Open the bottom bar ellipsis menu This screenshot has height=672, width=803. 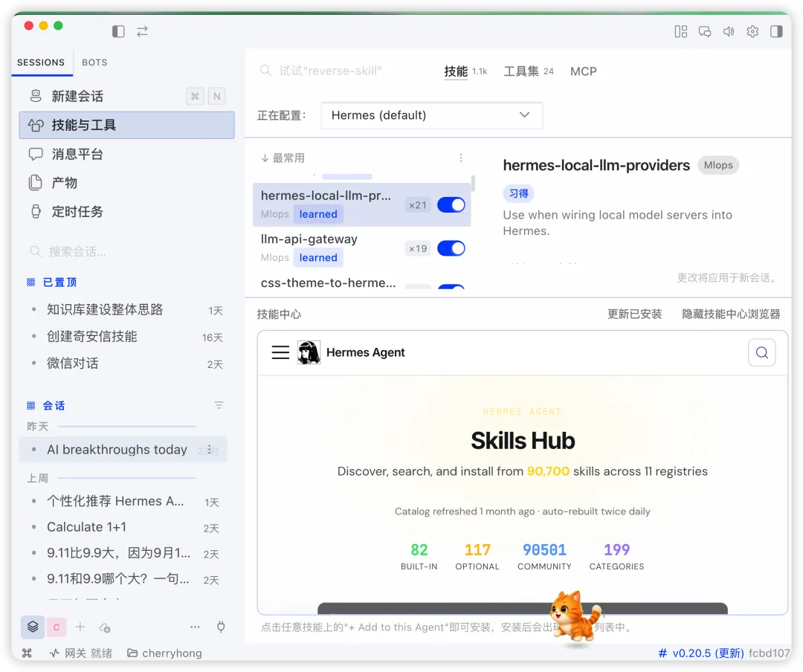[x=195, y=627]
